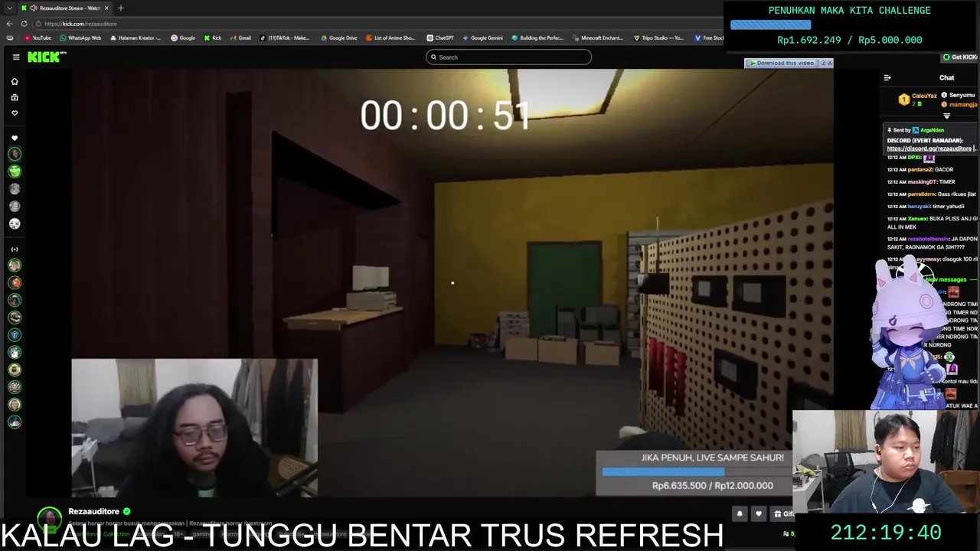The image size is (980, 551).
Task: Open the Tripo Studio bookmark
Action: coord(658,37)
